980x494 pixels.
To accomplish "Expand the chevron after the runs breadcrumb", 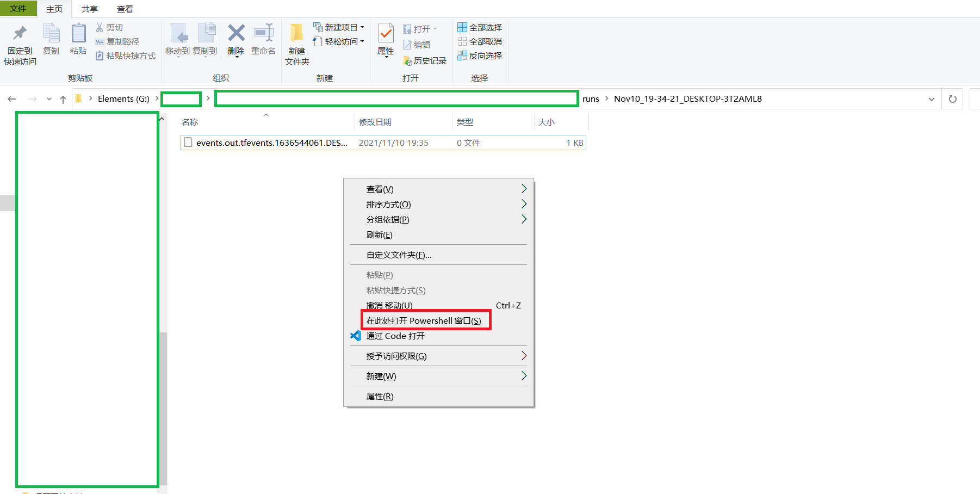I will click(607, 98).
